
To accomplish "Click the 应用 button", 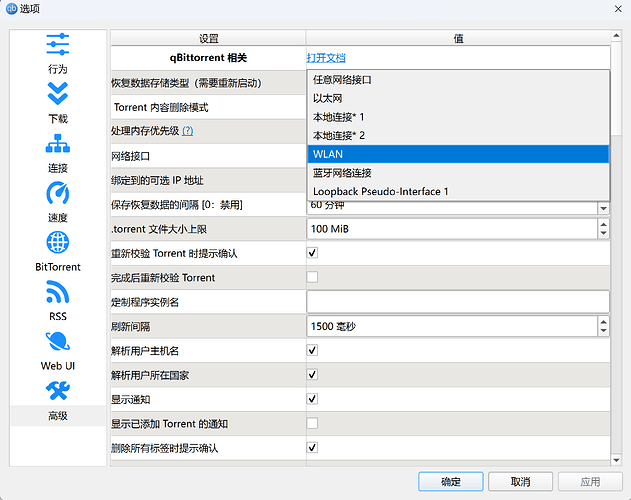I will coord(590,481).
